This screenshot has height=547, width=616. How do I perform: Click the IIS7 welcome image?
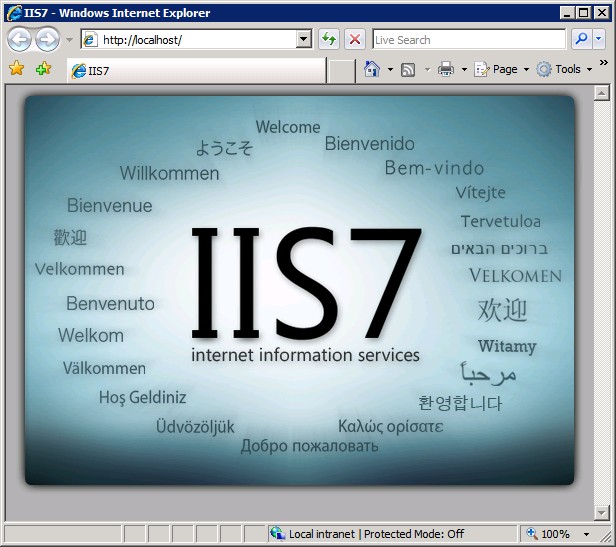click(x=299, y=290)
